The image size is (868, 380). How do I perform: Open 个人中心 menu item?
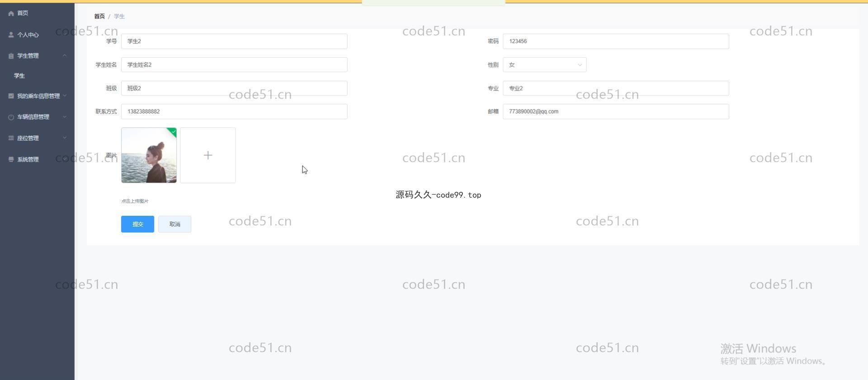[28, 35]
